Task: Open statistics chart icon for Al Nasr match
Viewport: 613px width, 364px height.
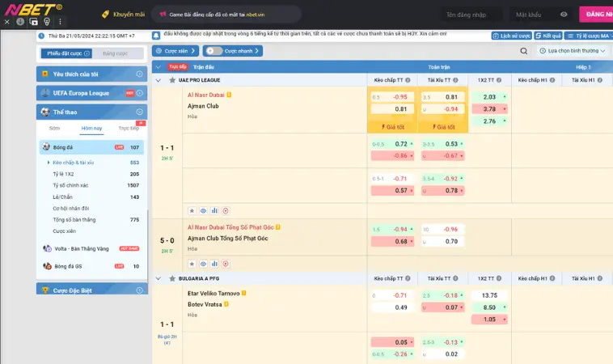Action: [x=214, y=210]
